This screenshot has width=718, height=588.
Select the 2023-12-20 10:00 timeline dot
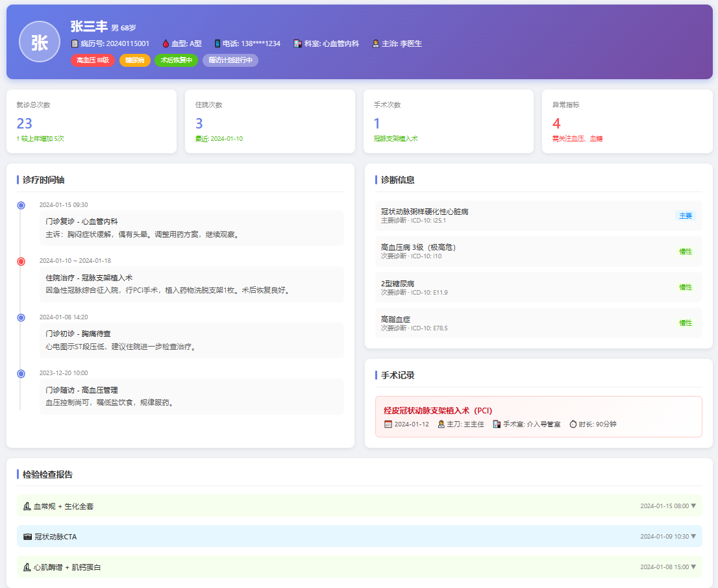click(21, 374)
